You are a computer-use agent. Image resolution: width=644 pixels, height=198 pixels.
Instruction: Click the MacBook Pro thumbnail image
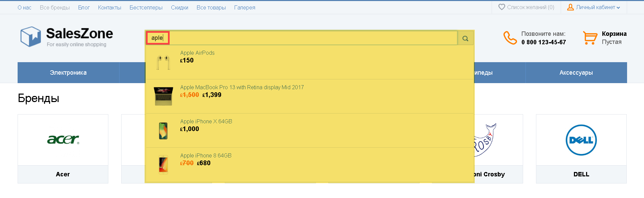point(163,96)
